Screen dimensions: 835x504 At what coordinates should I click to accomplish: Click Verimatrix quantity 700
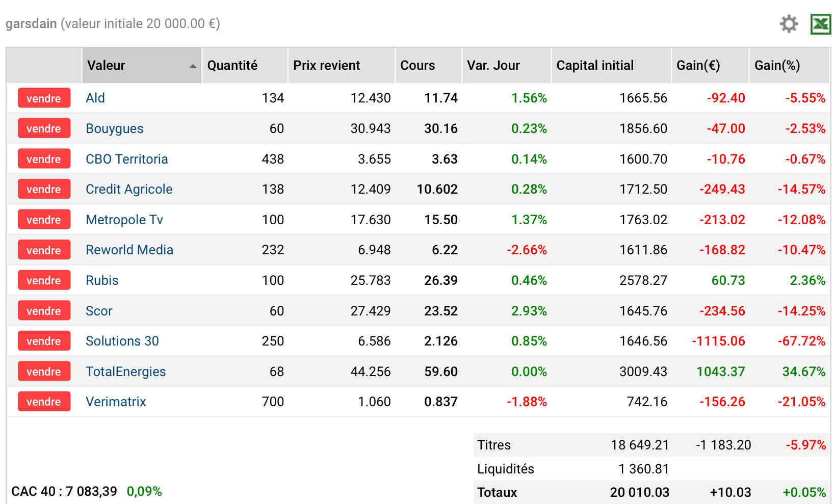click(x=273, y=402)
